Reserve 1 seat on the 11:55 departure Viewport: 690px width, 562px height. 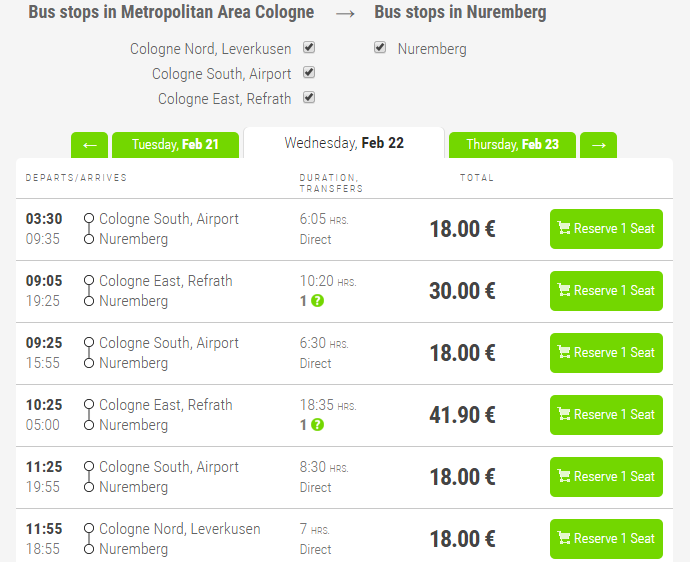606,539
